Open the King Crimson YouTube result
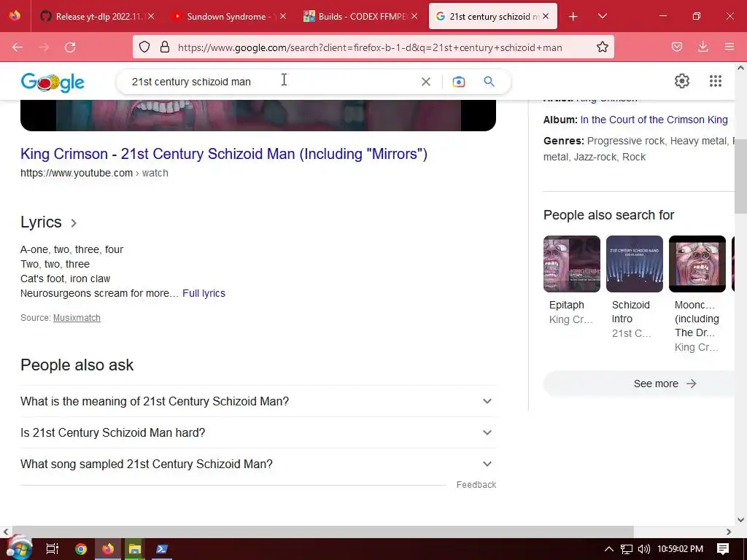 (224, 154)
